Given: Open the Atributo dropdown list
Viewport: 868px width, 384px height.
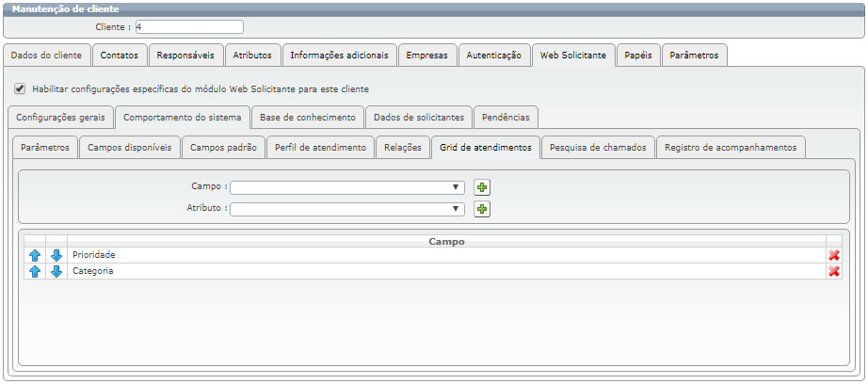Looking at the screenshot, I should point(347,209).
